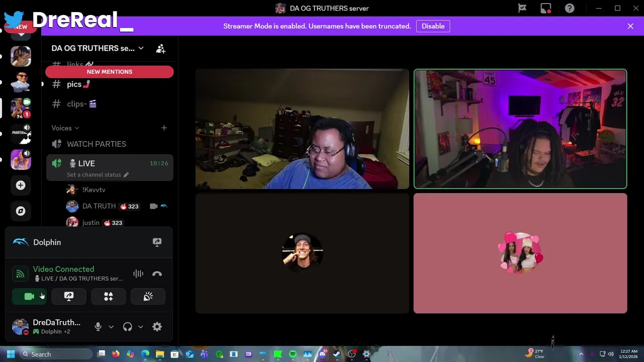Open the Help question mark icon
This screenshot has height=362, width=644.
tap(570, 8)
